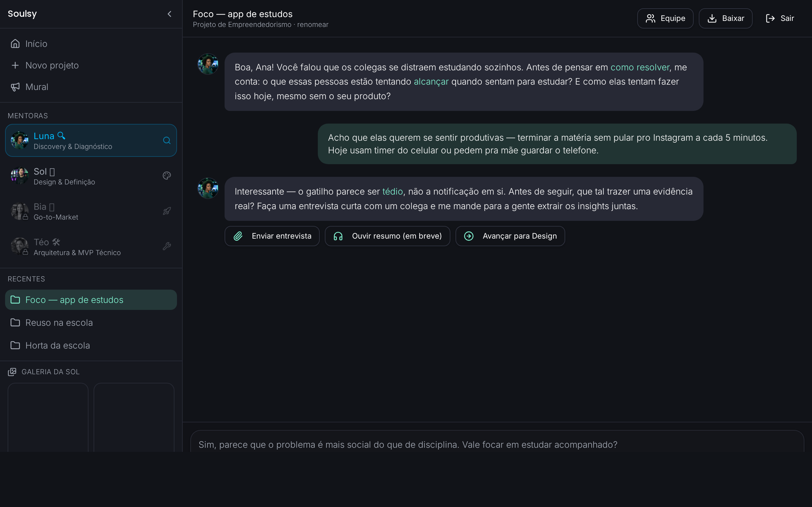Click the plus icon for Novo projeto

15,65
